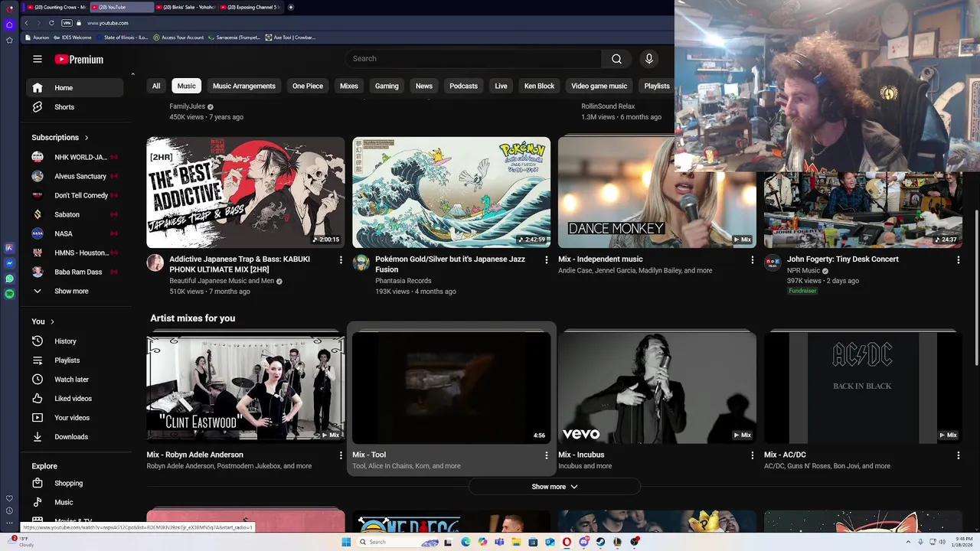Open Mix - AC/DC Back in Black thumbnail
Image resolution: width=980 pixels, height=551 pixels.
pos(863,386)
